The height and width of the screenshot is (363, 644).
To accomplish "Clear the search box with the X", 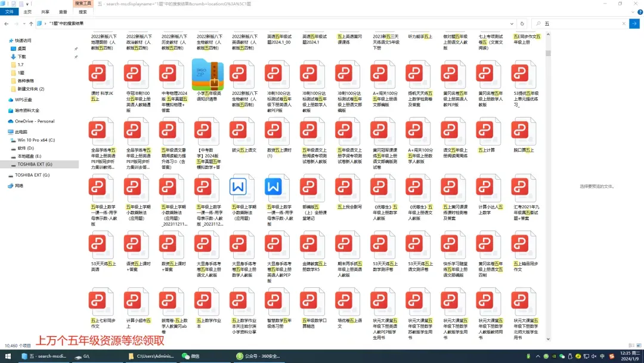I will tap(624, 24).
